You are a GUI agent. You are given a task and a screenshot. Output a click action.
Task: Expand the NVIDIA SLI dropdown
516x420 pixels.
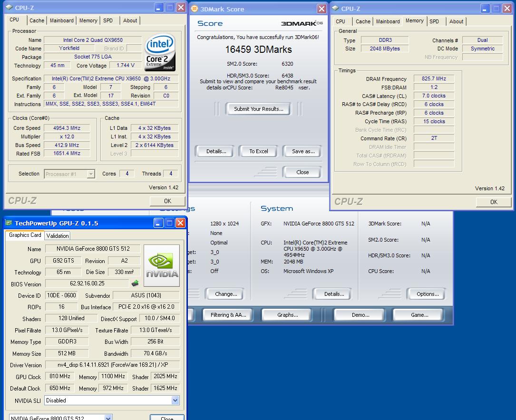coord(175,400)
